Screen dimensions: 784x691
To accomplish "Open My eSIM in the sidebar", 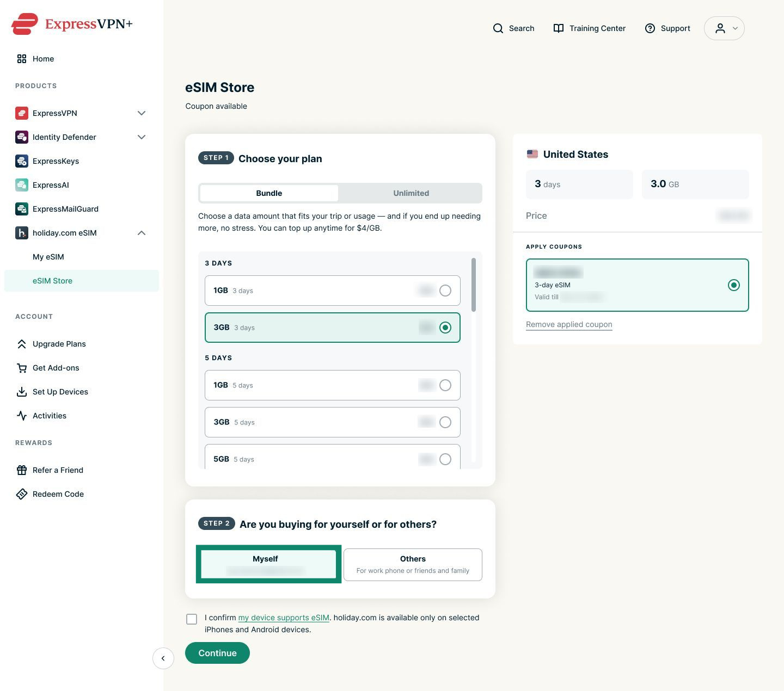I will [48, 257].
